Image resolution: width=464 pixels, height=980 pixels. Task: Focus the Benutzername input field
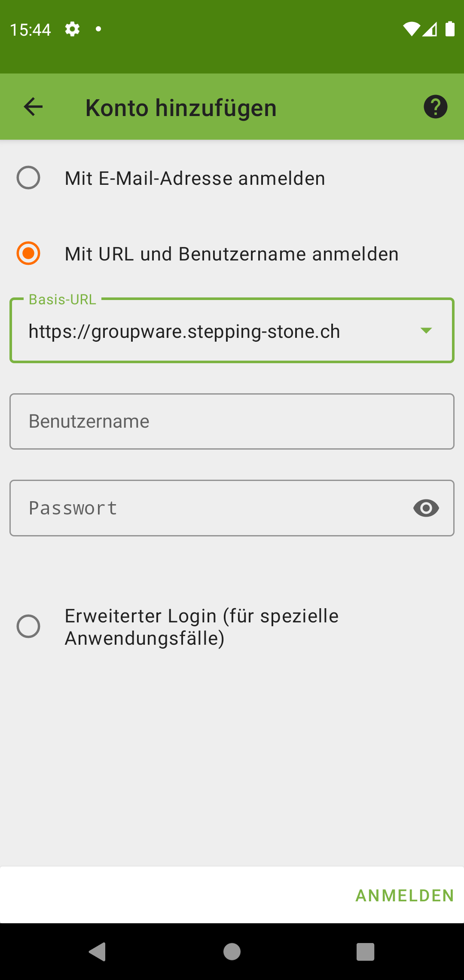[x=232, y=422]
